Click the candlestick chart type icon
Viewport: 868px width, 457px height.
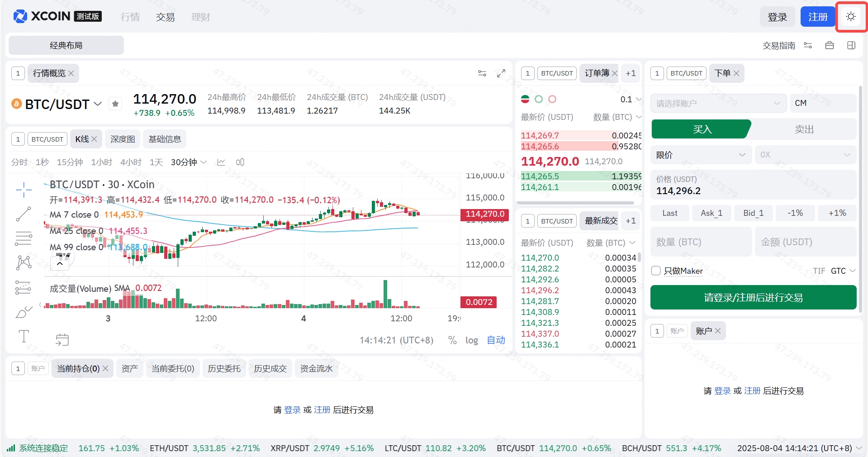tap(240, 162)
